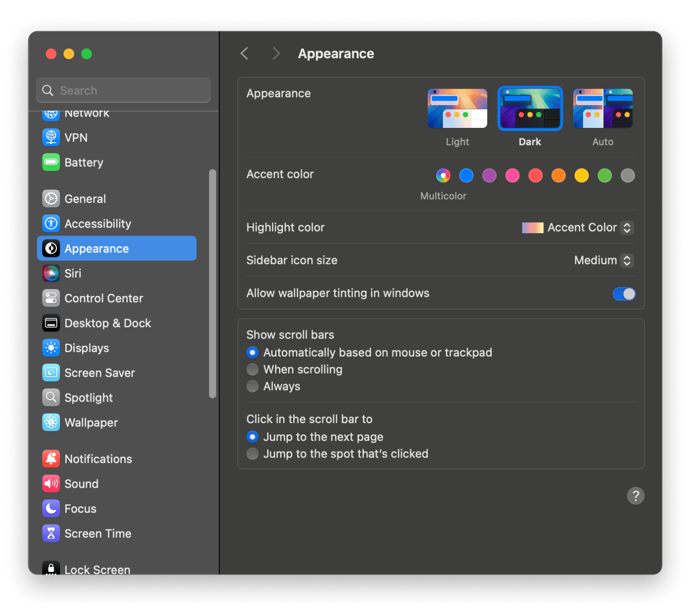Open Lock Screen settings
This screenshot has height=616, width=688.
click(x=117, y=567)
